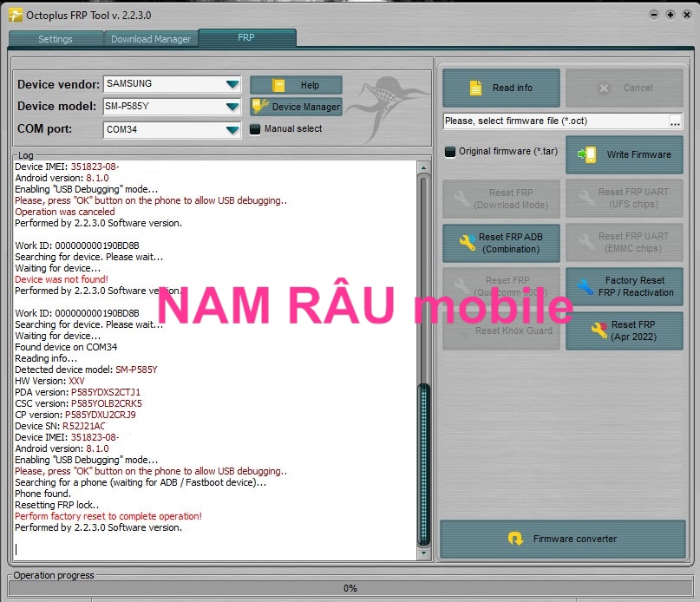This screenshot has width=700, height=602.
Task: Click the blue Factory Reset wrench icon
Action: coord(586,287)
